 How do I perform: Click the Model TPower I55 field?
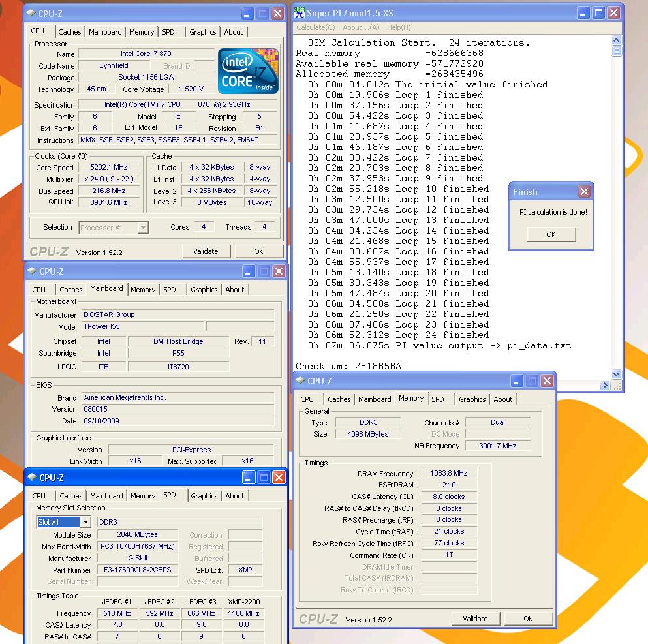click(x=143, y=326)
